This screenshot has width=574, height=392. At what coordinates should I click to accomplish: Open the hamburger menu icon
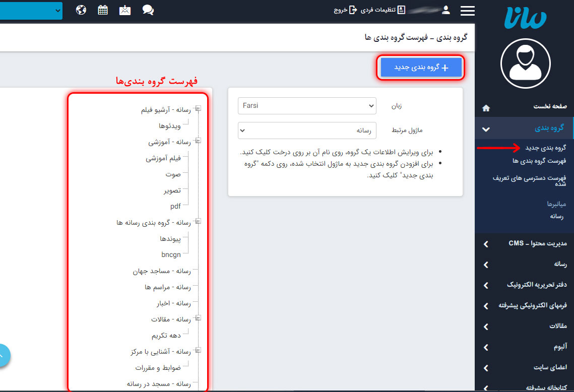coord(467,10)
